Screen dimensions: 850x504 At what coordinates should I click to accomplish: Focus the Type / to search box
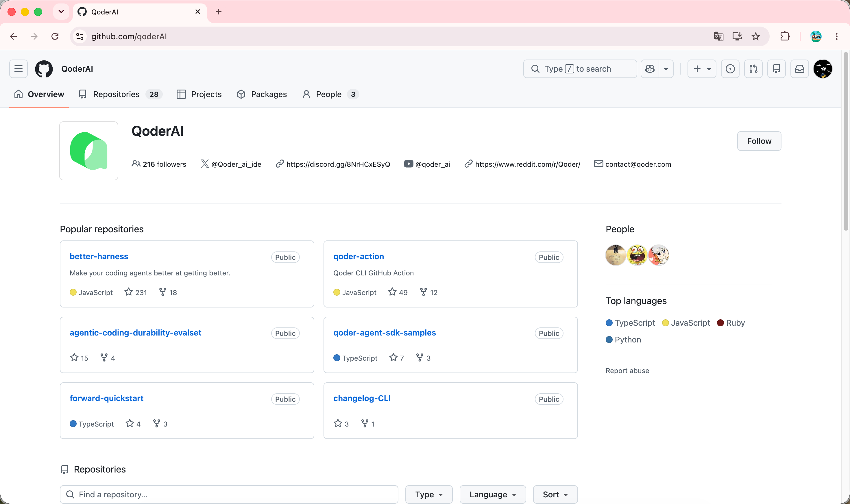click(x=580, y=69)
